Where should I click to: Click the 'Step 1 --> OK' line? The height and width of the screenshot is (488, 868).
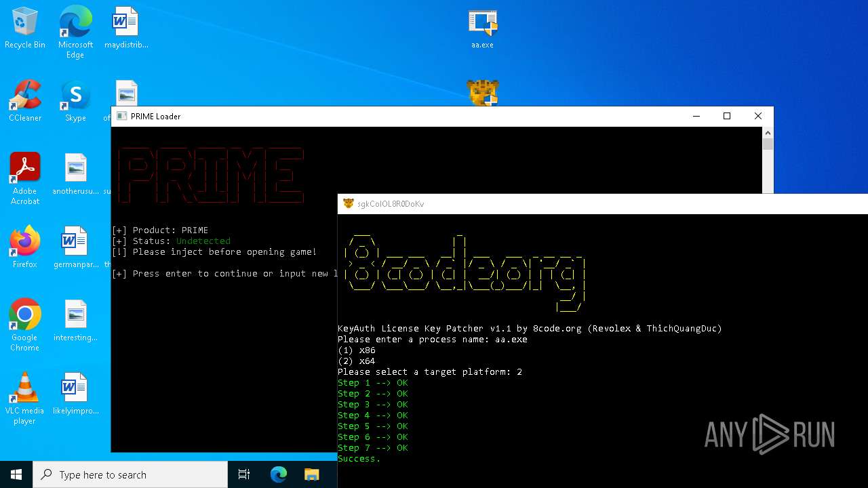373,382
